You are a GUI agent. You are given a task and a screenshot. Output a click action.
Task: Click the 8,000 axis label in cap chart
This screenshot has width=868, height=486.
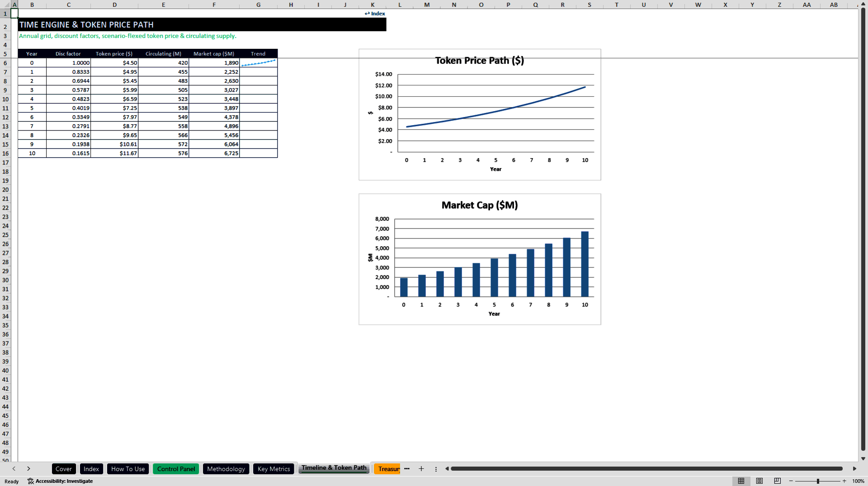[382, 219]
